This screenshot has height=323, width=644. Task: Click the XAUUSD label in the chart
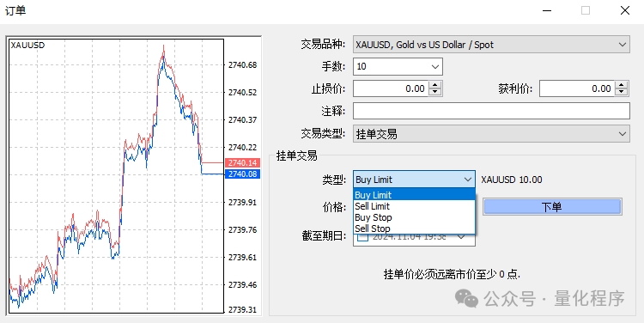(x=27, y=46)
